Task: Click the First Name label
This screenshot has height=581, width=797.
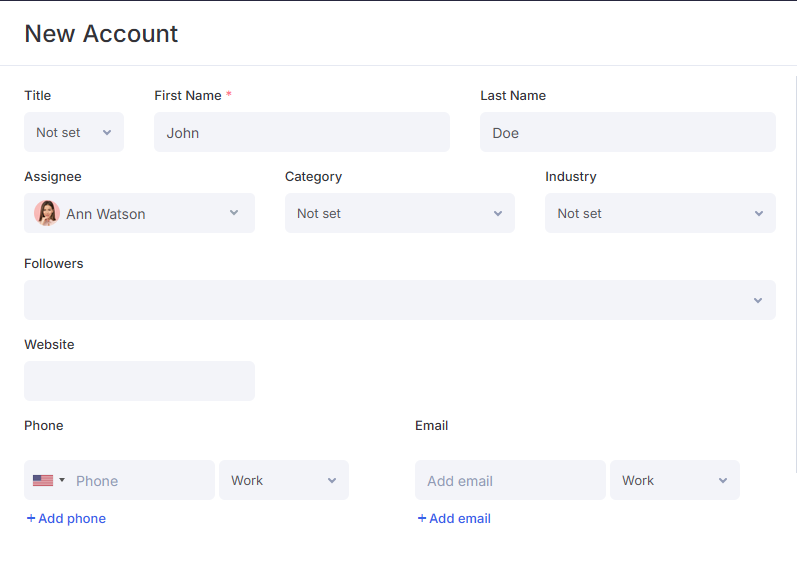Action: (188, 96)
